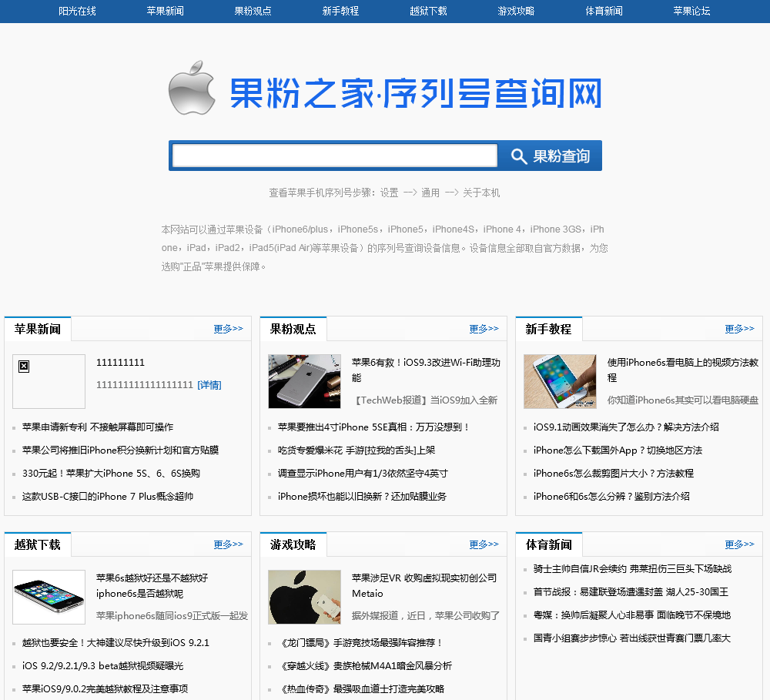770x700 pixels.
Task: Focus the serial number search field
Action: [335, 156]
